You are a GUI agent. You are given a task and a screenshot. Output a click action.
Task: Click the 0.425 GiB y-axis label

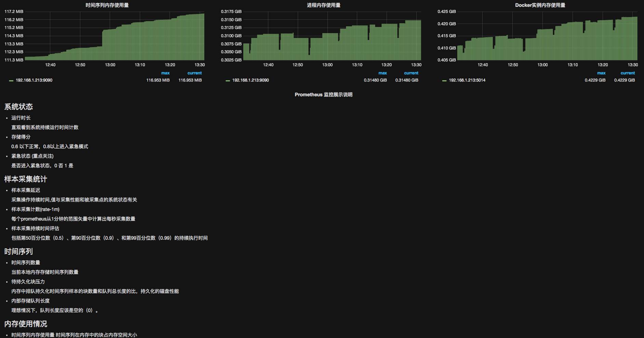(x=447, y=12)
